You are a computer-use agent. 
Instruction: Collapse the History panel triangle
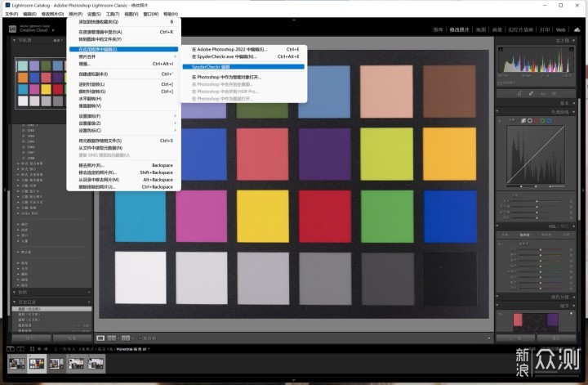(x=14, y=302)
